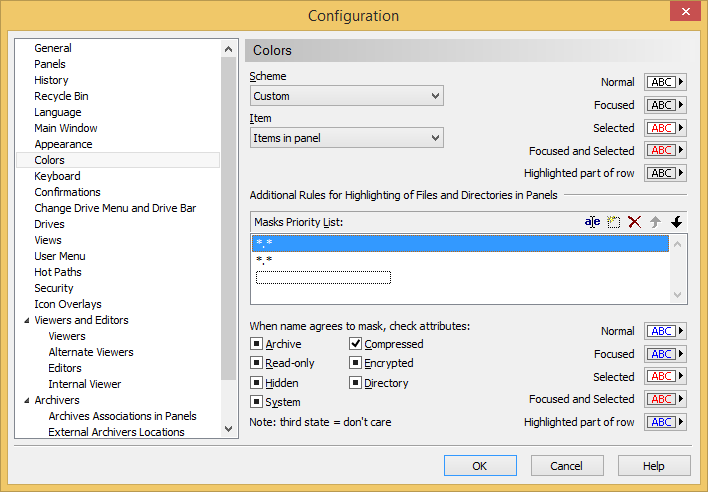Collapse the Viewers and Editors tree node

[26, 321]
